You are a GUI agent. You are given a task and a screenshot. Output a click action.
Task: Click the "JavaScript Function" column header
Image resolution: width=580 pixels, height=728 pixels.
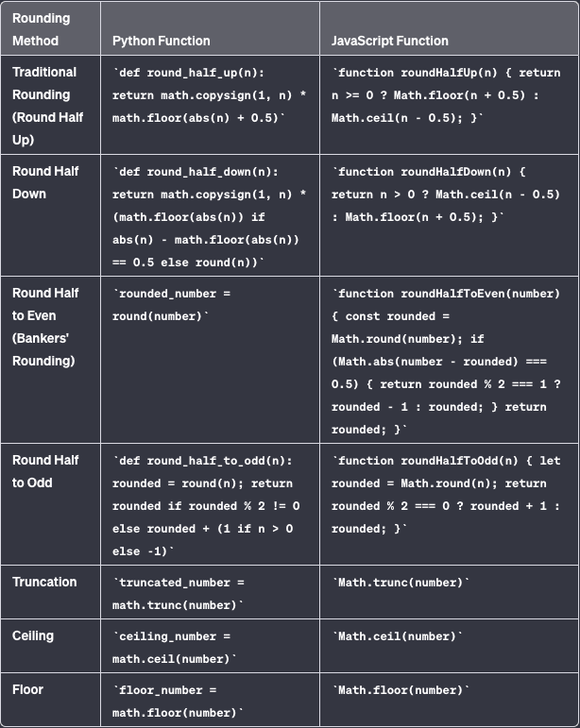click(x=390, y=41)
